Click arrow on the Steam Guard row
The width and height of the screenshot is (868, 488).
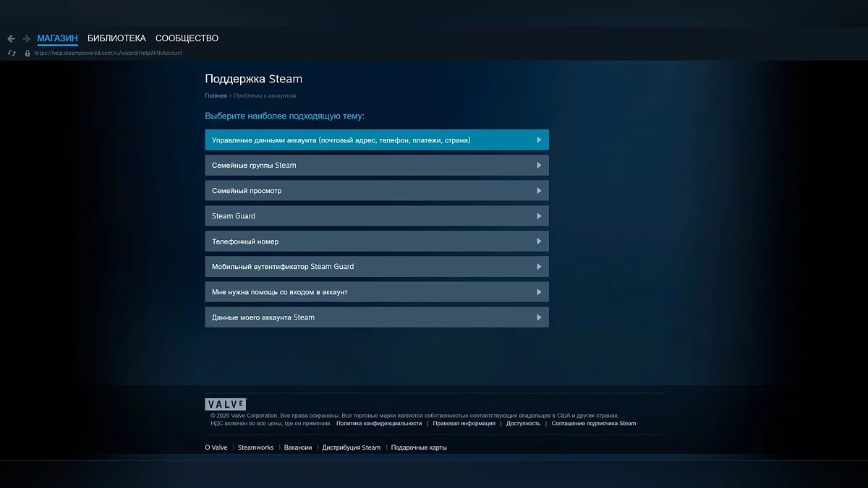tap(539, 215)
